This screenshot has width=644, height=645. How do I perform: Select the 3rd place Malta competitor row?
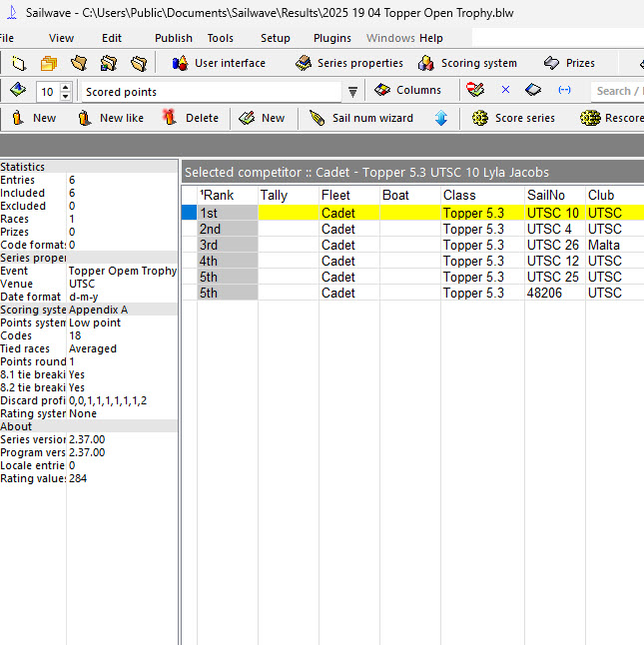[x=399, y=245]
